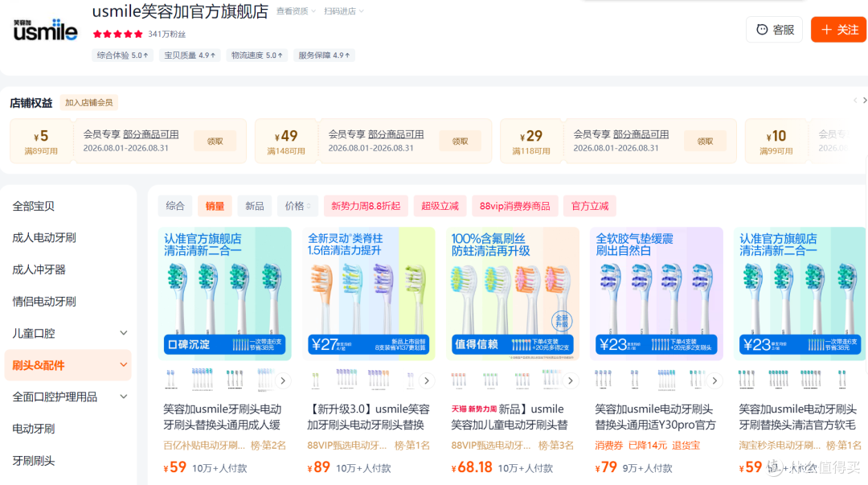The height and width of the screenshot is (485, 868).
Task: Sort by 综合 tab
Action: pyautogui.click(x=175, y=206)
